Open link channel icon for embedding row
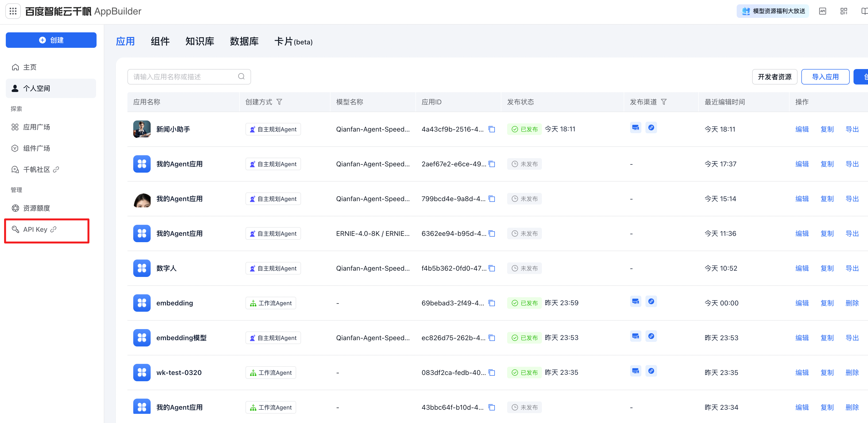The image size is (868, 423). (651, 301)
